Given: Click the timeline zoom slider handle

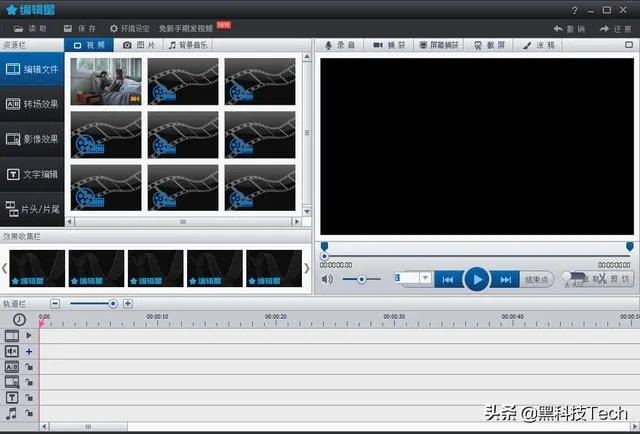Looking at the screenshot, I should [113, 303].
